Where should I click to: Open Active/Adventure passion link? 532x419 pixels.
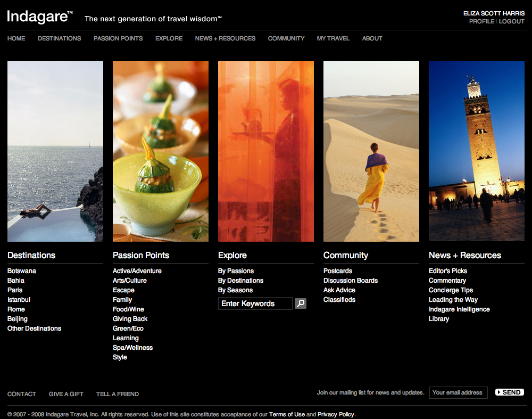pyautogui.click(x=137, y=271)
